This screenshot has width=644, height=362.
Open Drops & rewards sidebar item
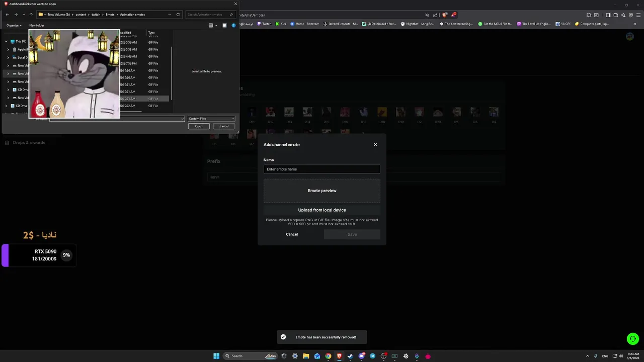[x=25, y=143]
